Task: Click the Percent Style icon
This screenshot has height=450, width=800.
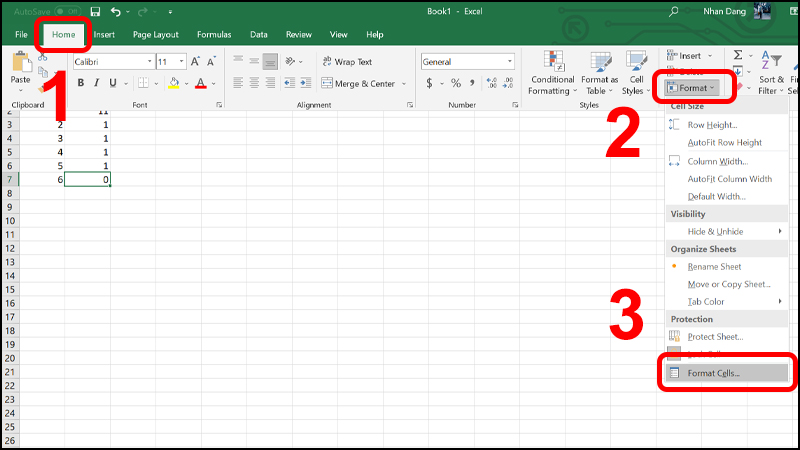Action: point(456,83)
